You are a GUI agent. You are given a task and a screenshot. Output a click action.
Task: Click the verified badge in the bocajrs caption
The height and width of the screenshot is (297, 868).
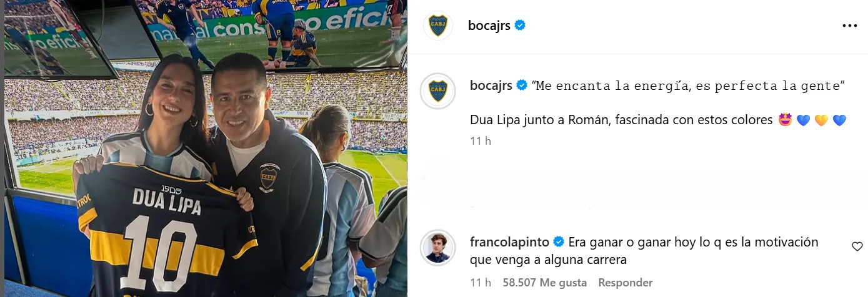[x=522, y=86]
